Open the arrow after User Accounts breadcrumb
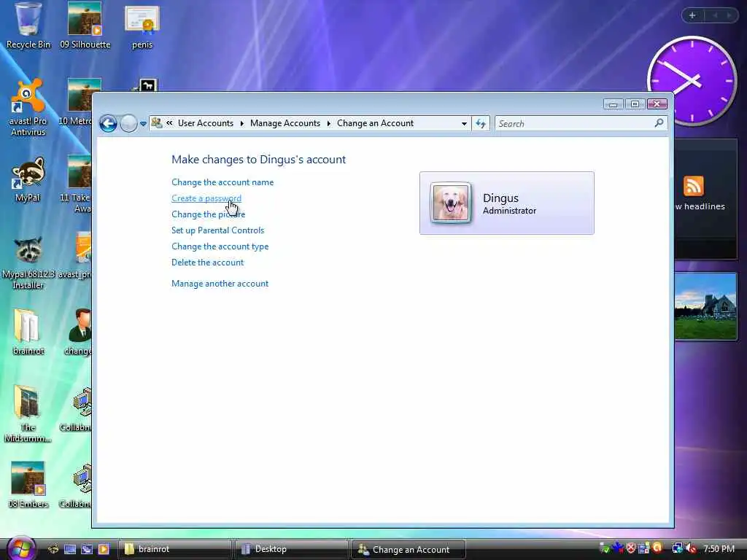Screen dimensions: 747x560 tap(242, 124)
